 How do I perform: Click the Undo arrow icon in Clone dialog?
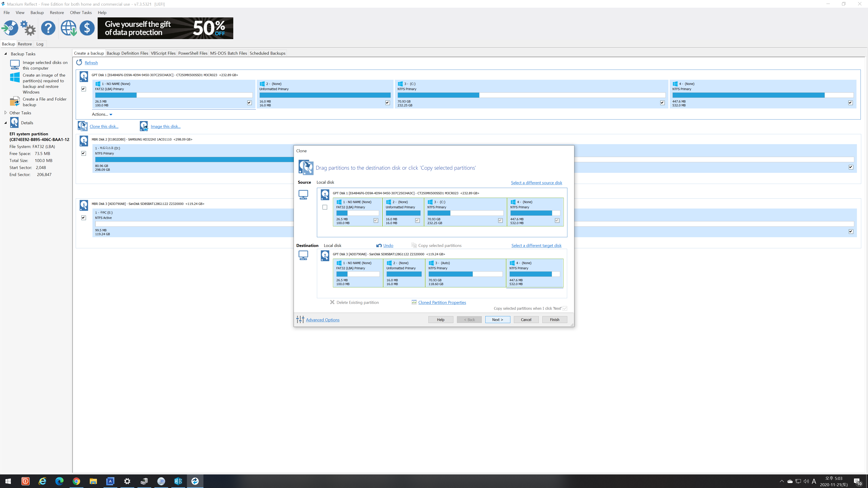[379, 246]
